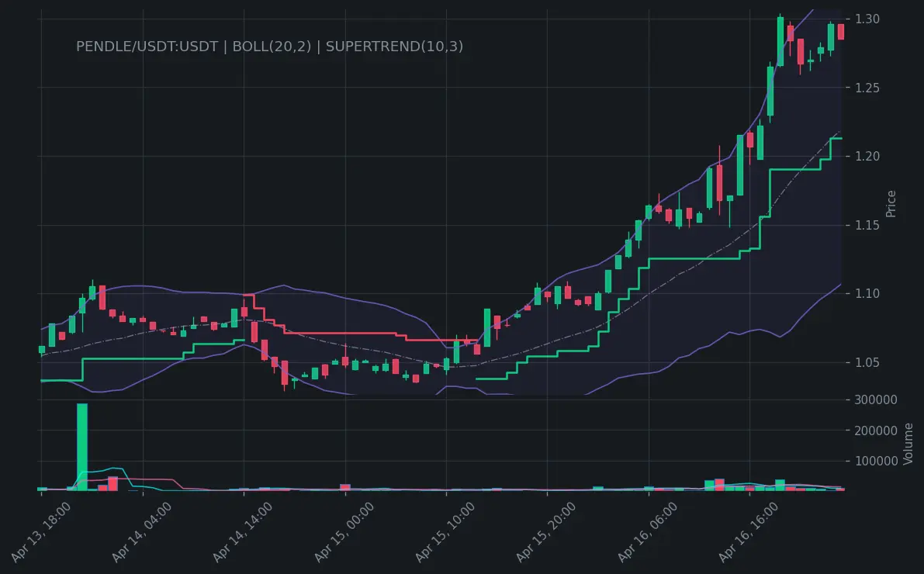Click the Apr 14, 04:00 time label
This screenshot has height=574, width=924.
click(x=141, y=532)
